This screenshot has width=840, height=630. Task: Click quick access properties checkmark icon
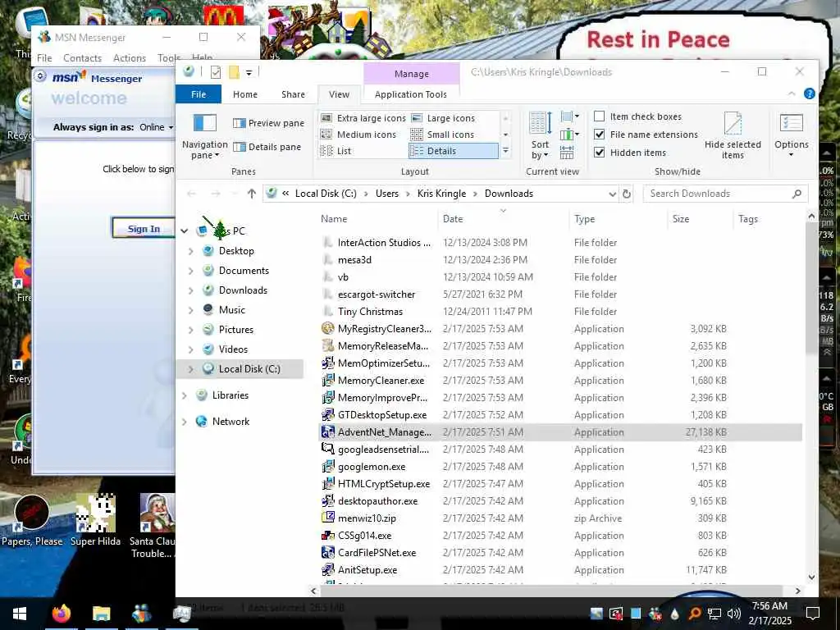tap(216, 72)
